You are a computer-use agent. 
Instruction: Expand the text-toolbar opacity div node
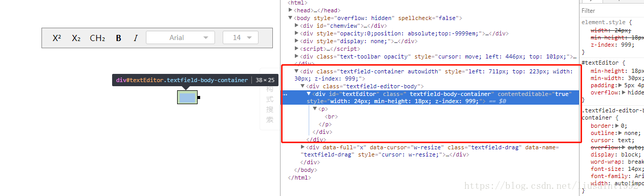click(x=297, y=56)
